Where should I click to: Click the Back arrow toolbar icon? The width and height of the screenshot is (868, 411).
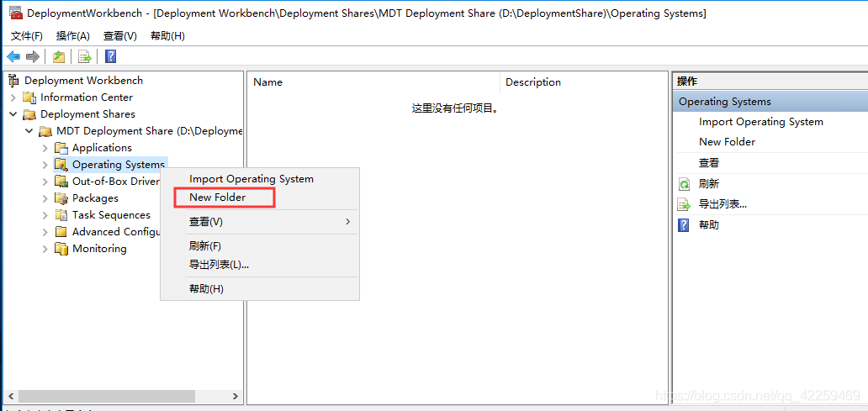tap(13, 56)
